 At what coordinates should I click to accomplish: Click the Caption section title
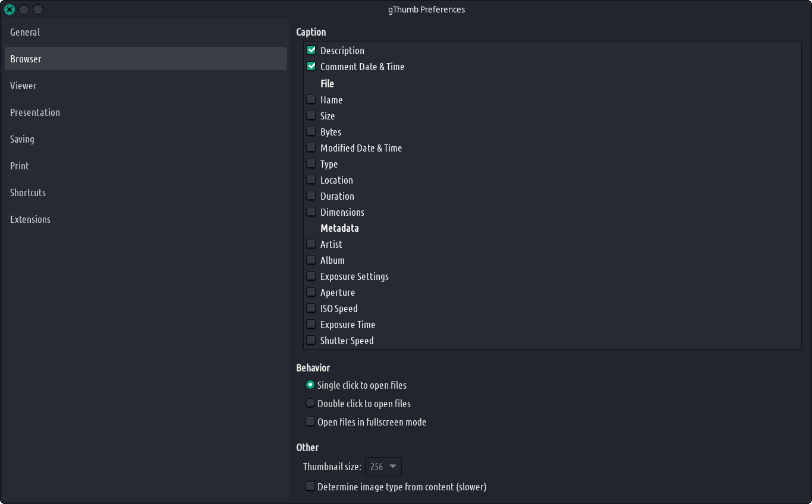click(311, 32)
